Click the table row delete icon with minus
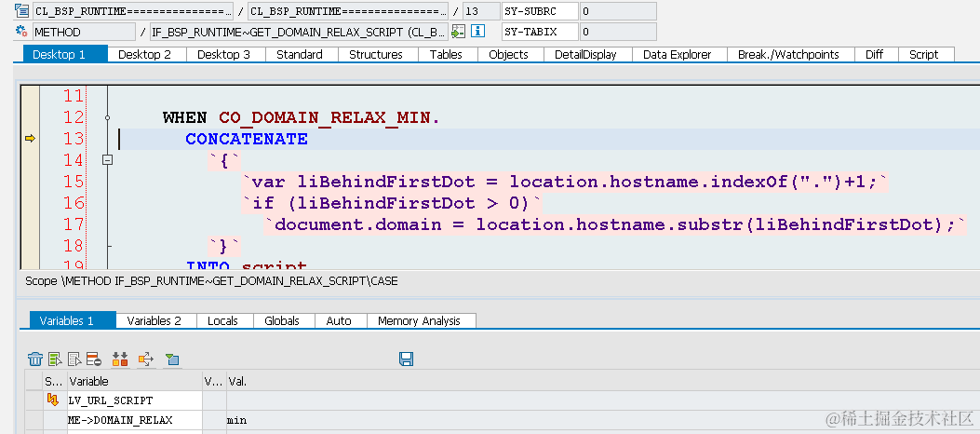The image size is (980, 434). tap(94, 359)
